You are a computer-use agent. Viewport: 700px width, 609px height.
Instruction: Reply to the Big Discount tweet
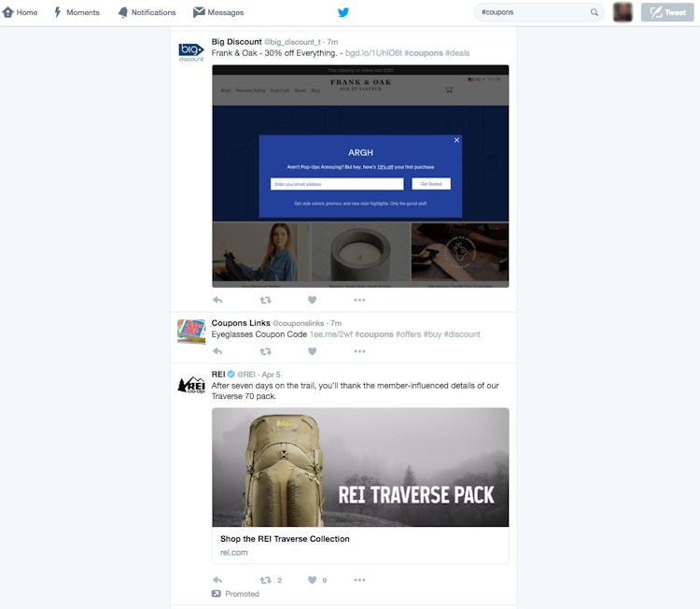(x=217, y=300)
